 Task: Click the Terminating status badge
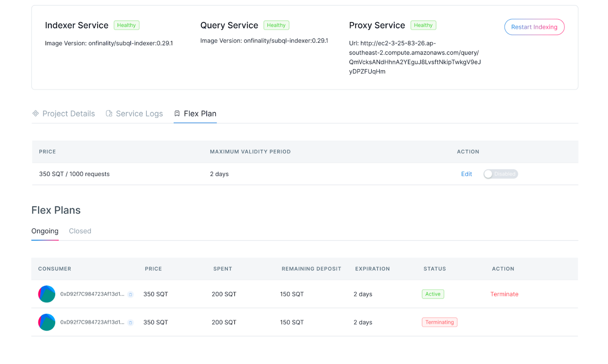[x=439, y=322]
